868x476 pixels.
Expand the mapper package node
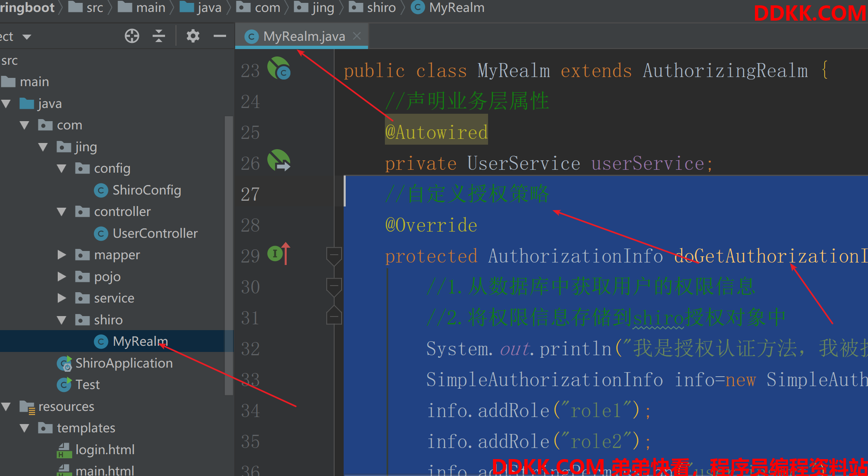(61, 255)
